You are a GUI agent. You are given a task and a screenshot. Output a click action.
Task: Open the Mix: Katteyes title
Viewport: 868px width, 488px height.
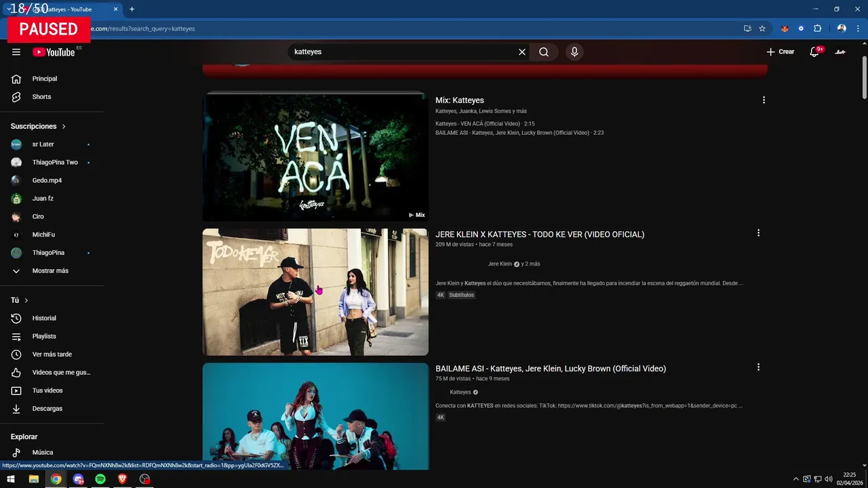tap(460, 100)
